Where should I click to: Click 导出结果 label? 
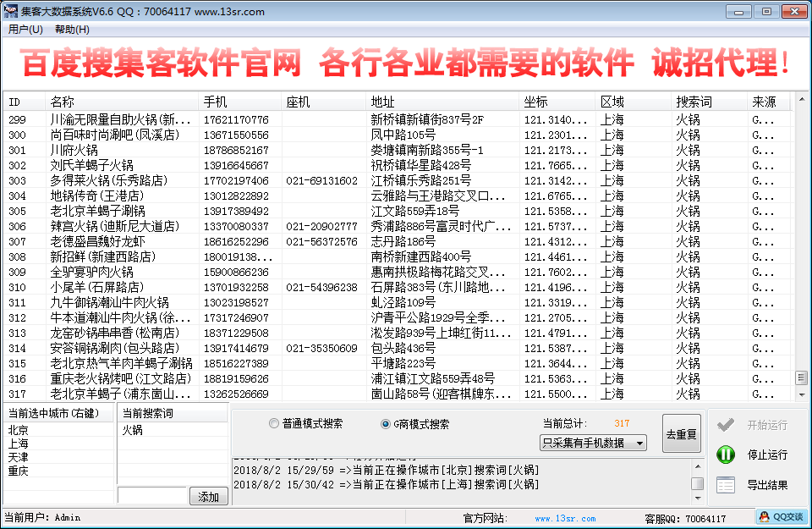coord(767,486)
